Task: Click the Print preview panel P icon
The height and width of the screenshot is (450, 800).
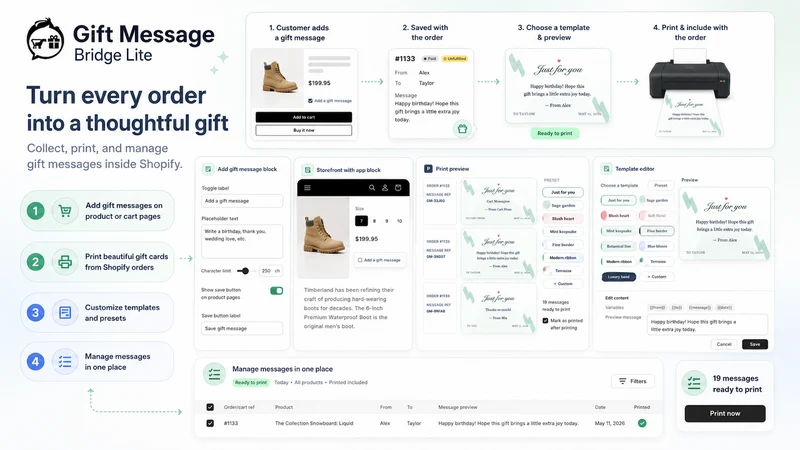Action: point(428,169)
